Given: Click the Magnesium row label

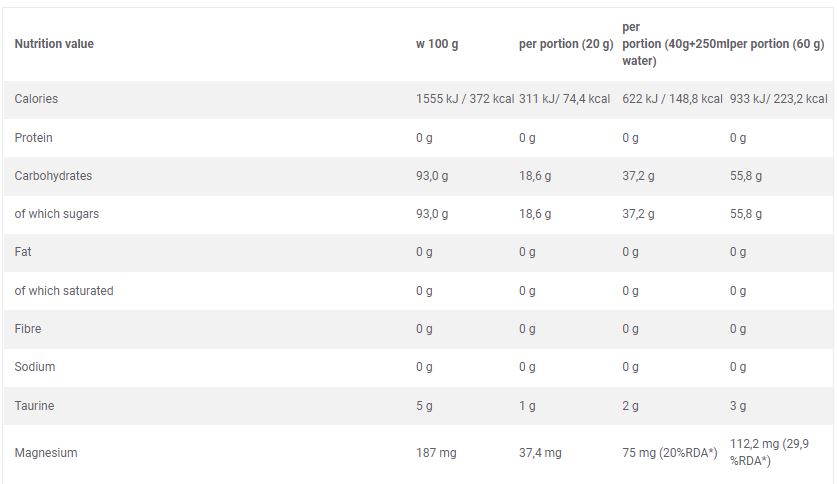Looking at the screenshot, I should coord(46,453).
